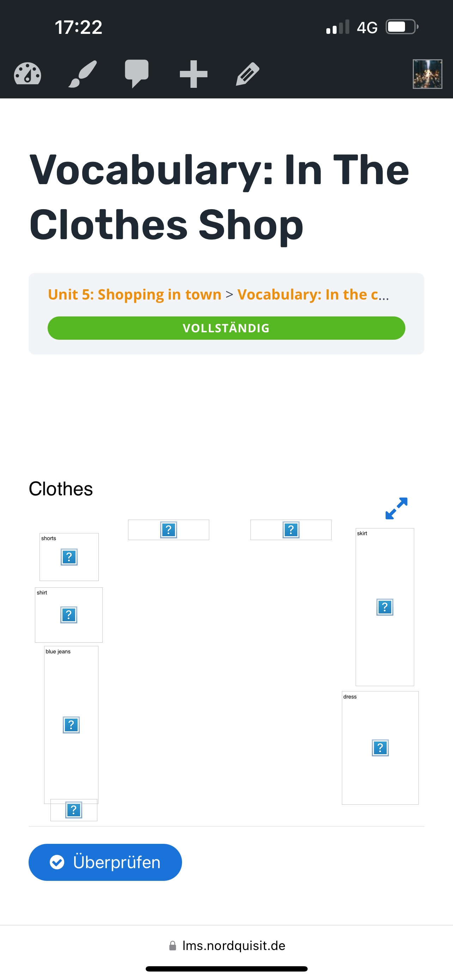Select the shorts picture placeholder

(x=69, y=557)
